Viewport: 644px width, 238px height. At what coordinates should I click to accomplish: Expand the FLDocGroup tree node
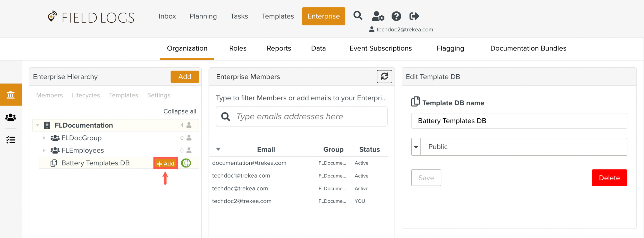(44, 138)
